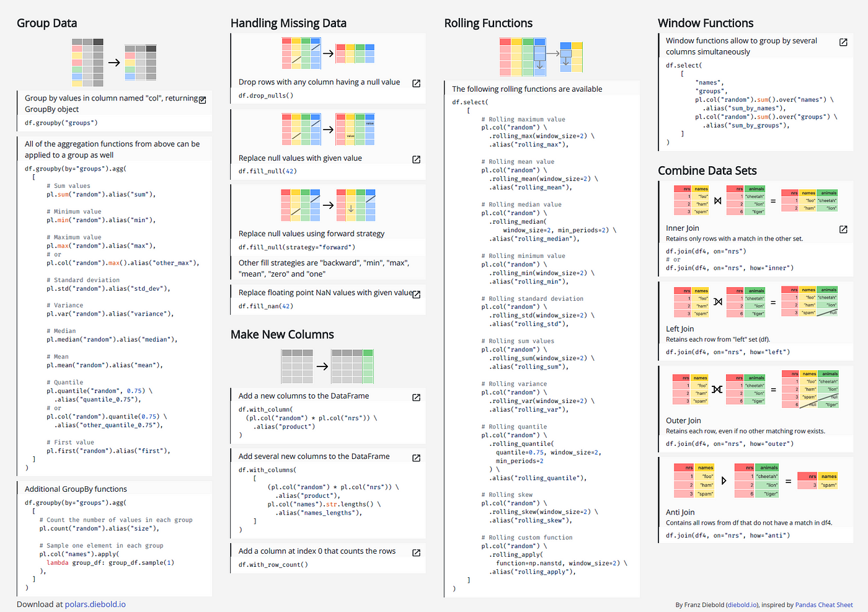
Task: Click external link icon for fill_null given value
Action: coord(417,159)
